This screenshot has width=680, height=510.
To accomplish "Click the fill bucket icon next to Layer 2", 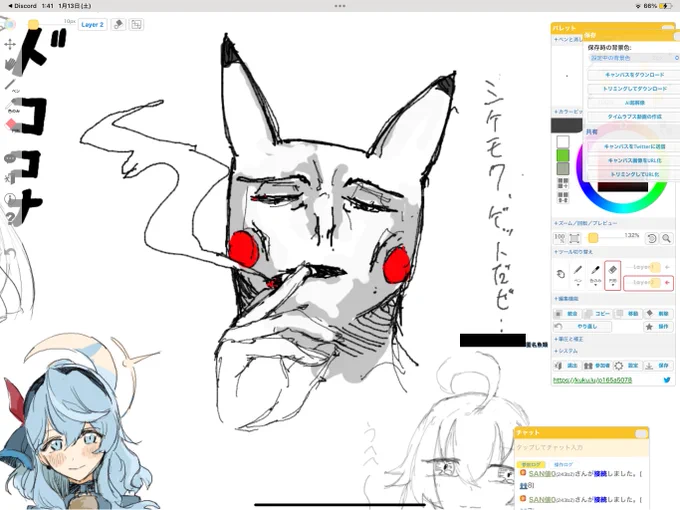I will coord(118,25).
